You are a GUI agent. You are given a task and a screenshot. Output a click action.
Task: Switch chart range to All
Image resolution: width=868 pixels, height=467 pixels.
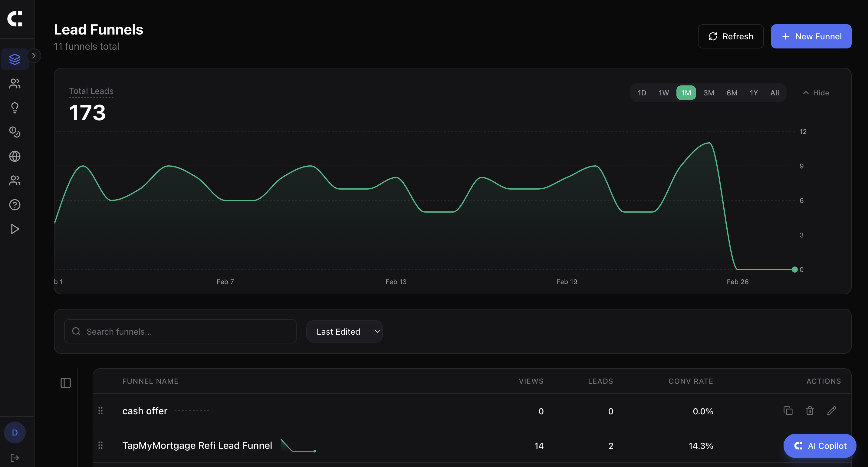click(x=774, y=93)
